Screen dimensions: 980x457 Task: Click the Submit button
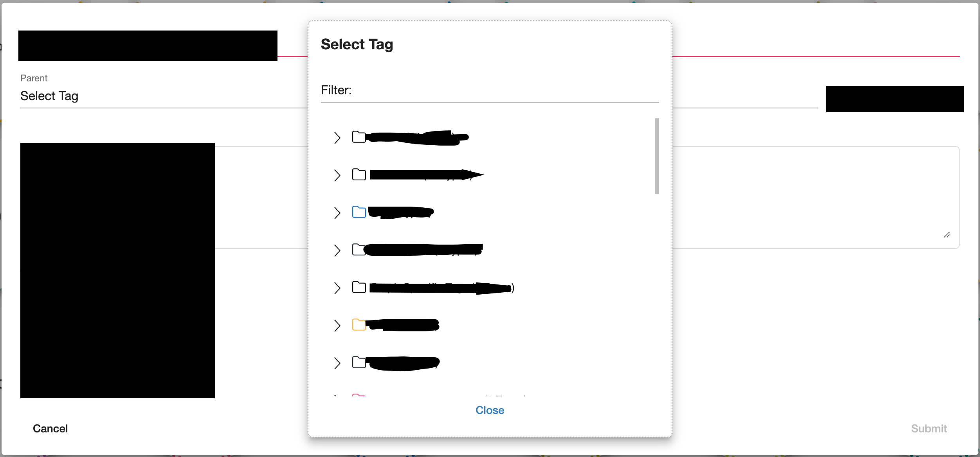tap(929, 428)
